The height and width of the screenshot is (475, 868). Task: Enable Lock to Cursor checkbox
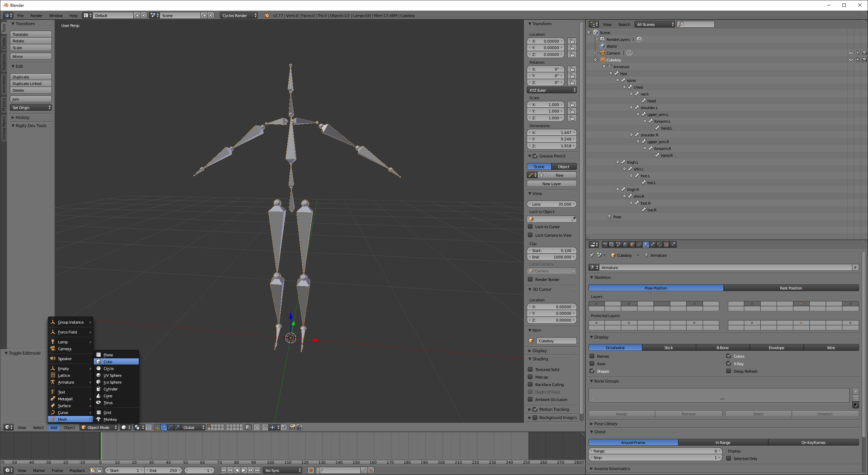click(x=530, y=226)
